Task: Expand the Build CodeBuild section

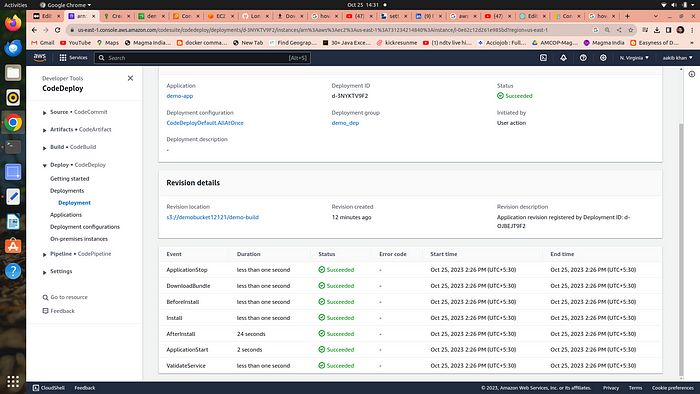Action: pyautogui.click(x=45, y=148)
